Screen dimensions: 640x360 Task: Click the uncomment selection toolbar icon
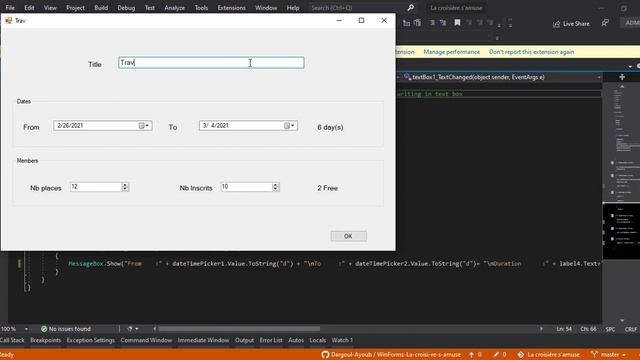pos(443,23)
